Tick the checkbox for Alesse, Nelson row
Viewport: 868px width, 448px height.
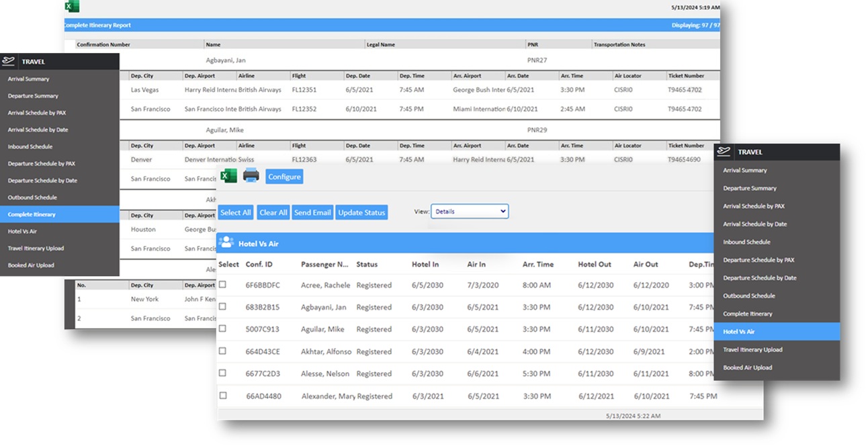(222, 373)
